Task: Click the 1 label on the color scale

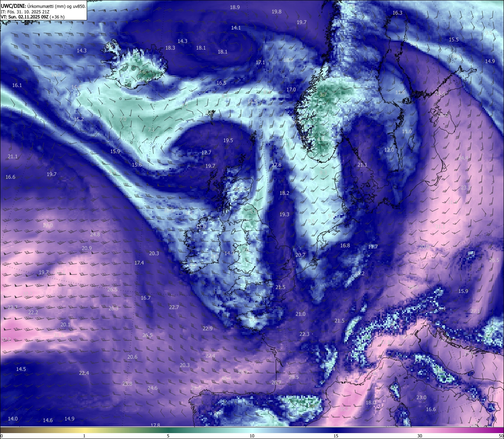Action: pyautogui.click(x=84, y=436)
